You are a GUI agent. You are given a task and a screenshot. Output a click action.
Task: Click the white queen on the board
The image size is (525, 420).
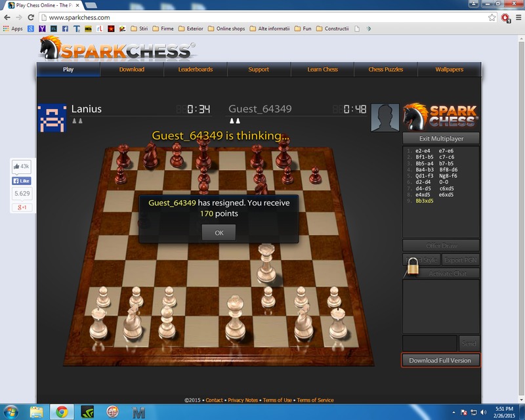click(x=266, y=264)
